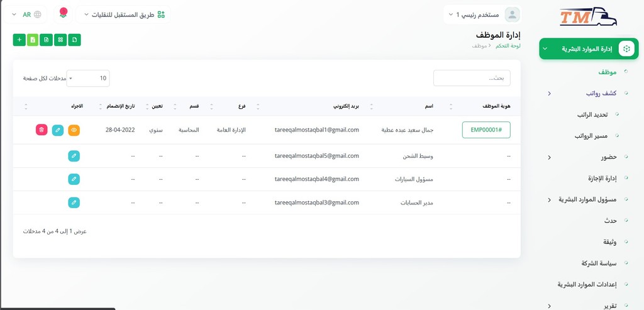Click the joining date 28-04-2022
Image resolution: width=644 pixels, height=310 pixels.
click(120, 130)
